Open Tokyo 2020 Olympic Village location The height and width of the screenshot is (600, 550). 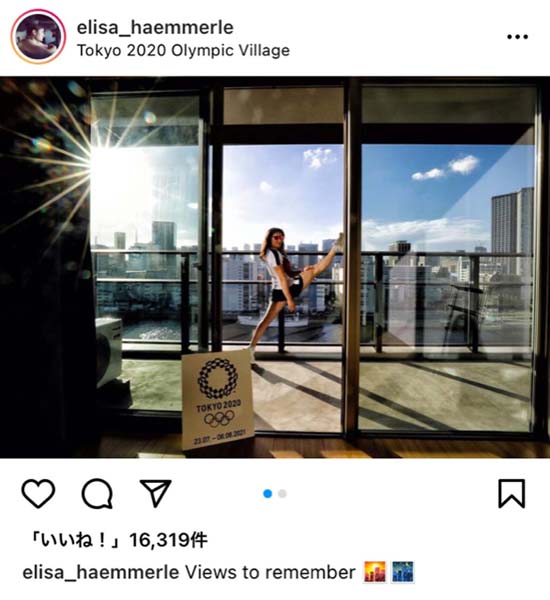pos(183,51)
